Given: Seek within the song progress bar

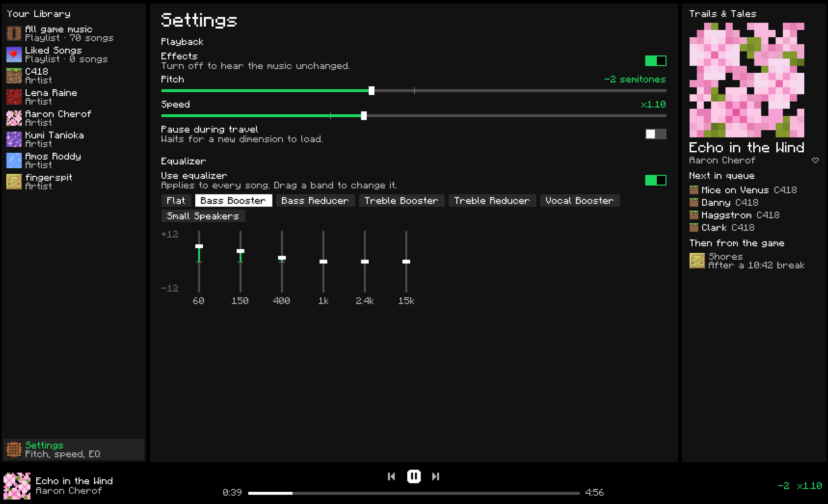Looking at the screenshot, I should point(414,493).
